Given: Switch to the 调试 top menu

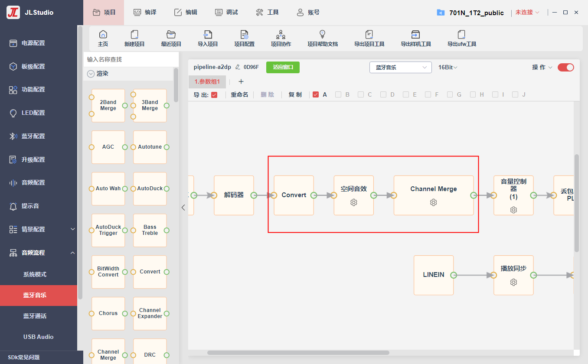Looking at the screenshot, I should 226,12.
